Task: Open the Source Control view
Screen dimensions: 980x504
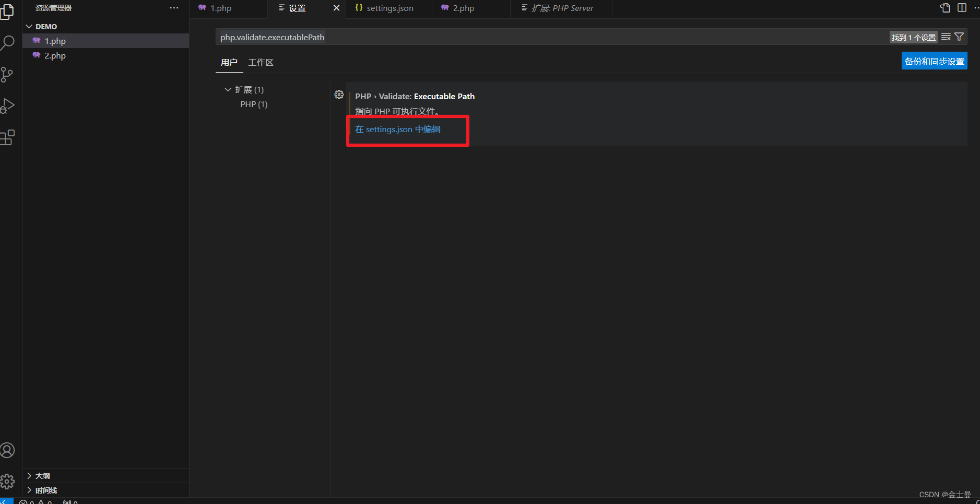Action: click(x=7, y=74)
